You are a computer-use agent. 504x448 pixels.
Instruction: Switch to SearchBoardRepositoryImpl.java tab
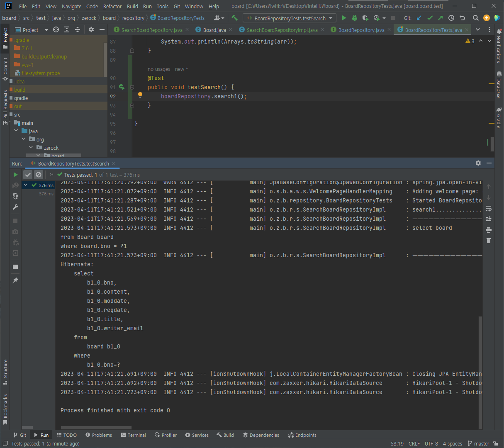(x=282, y=30)
